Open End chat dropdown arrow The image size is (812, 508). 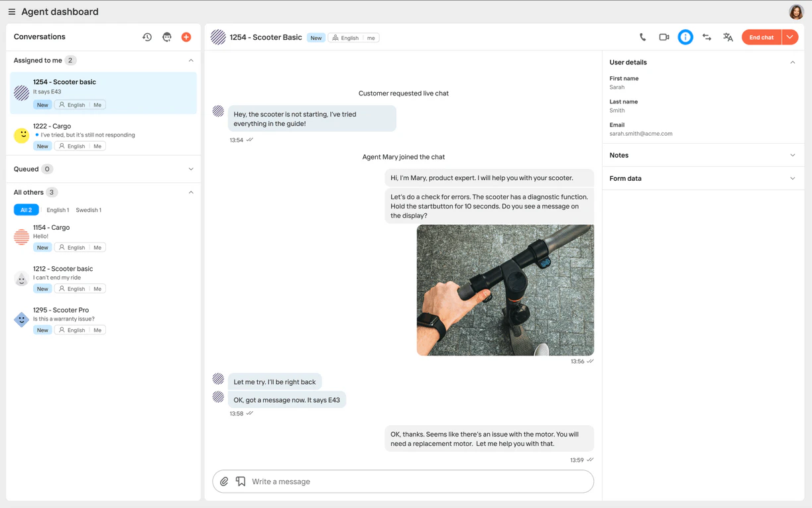tap(790, 38)
